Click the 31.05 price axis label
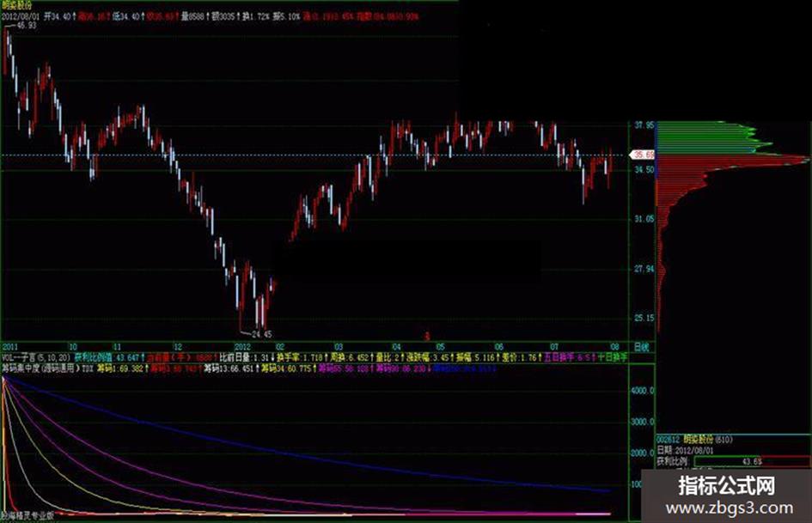This screenshot has height=523, width=812. [644, 219]
